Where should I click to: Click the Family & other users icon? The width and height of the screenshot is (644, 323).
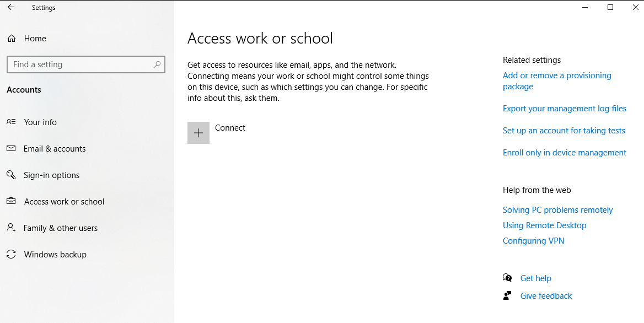pos(11,228)
